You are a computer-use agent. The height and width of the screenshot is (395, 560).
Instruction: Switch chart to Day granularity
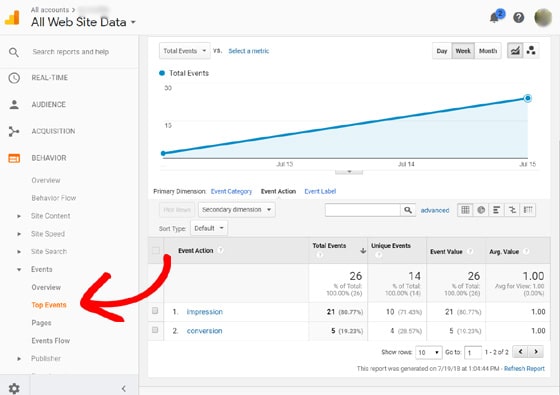442,51
